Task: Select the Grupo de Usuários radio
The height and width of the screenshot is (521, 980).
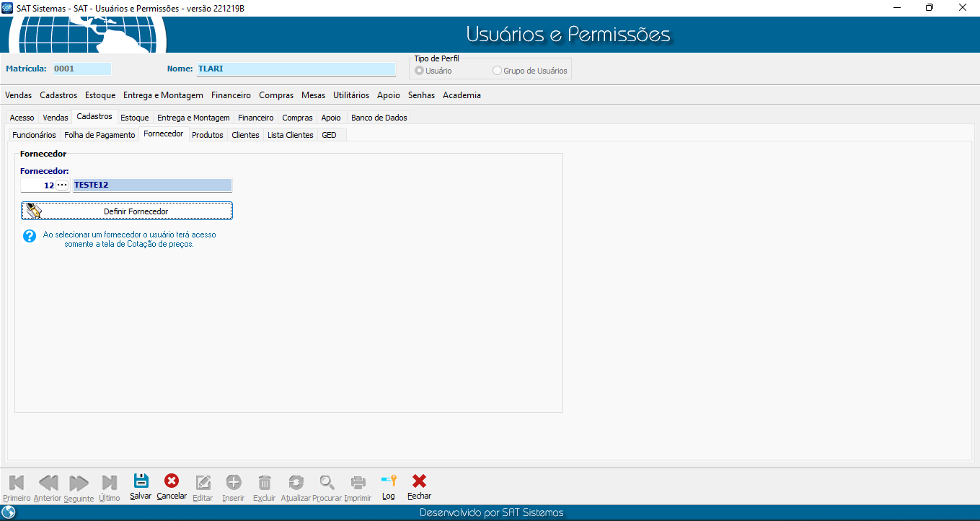Action: tap(497, 71)
